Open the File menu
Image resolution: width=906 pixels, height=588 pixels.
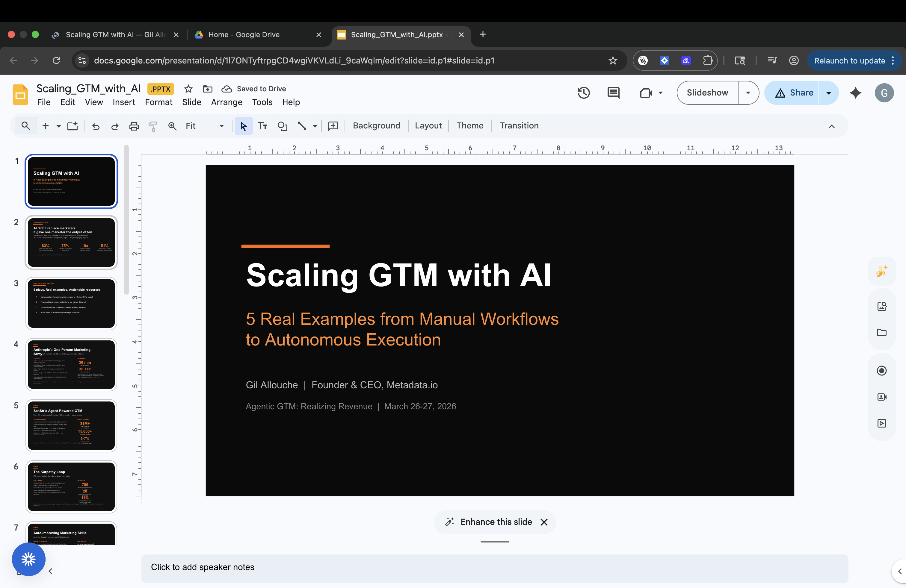44,102
